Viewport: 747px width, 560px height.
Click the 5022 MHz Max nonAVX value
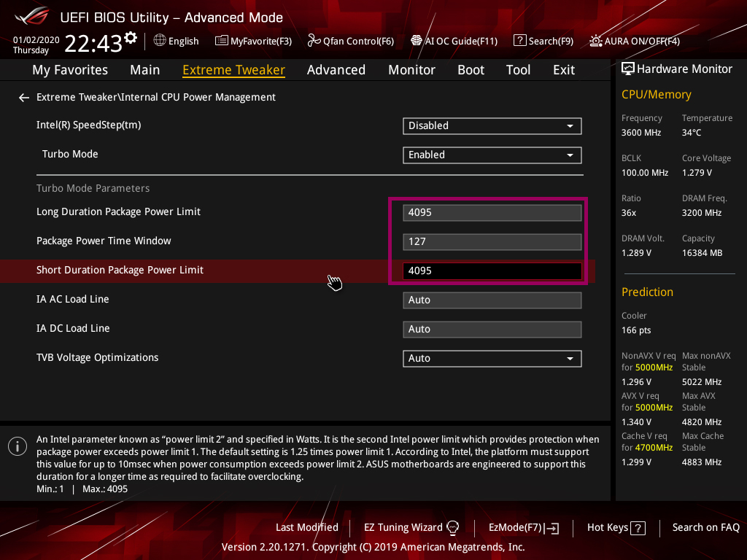[x=702, y=382]
